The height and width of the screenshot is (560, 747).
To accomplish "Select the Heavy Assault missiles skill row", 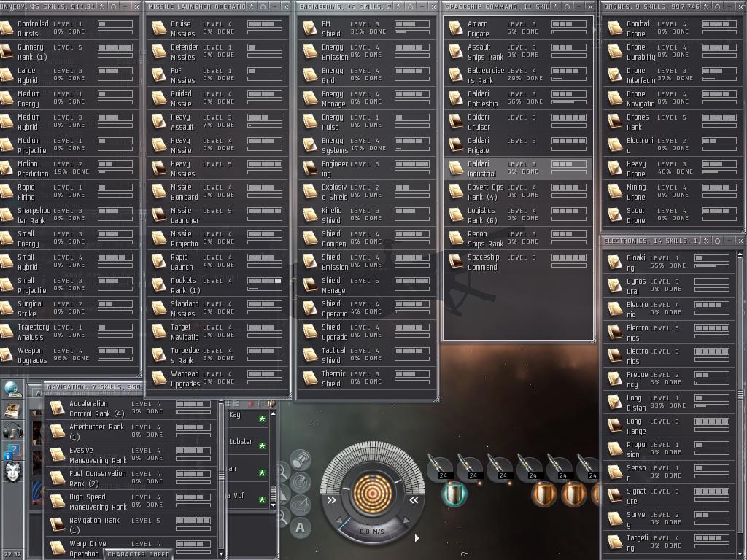I will [x=217, y=122].
